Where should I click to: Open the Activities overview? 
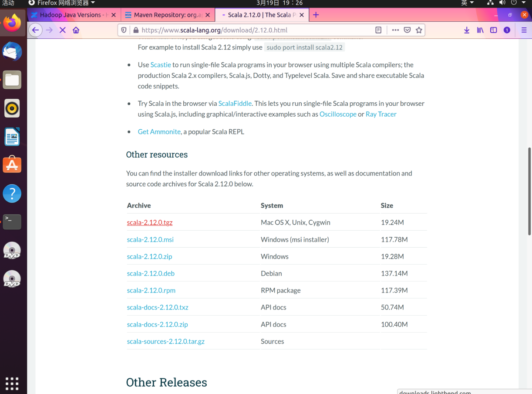(8, 3)
